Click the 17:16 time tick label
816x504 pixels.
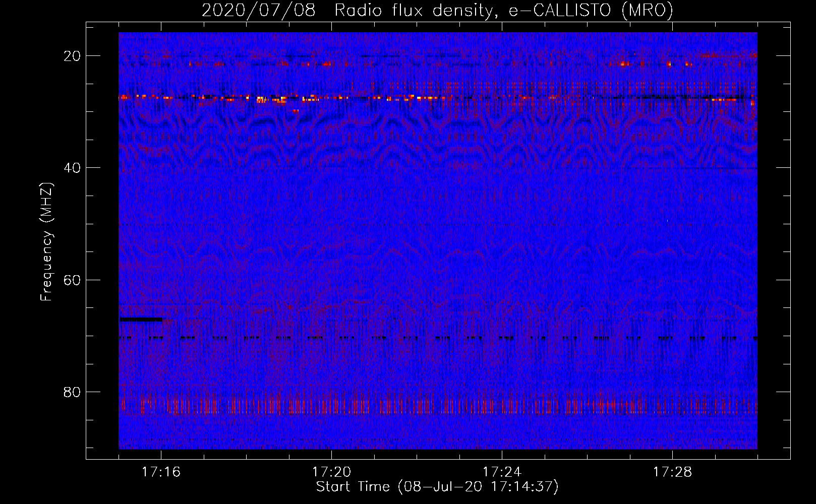[161, 472]
